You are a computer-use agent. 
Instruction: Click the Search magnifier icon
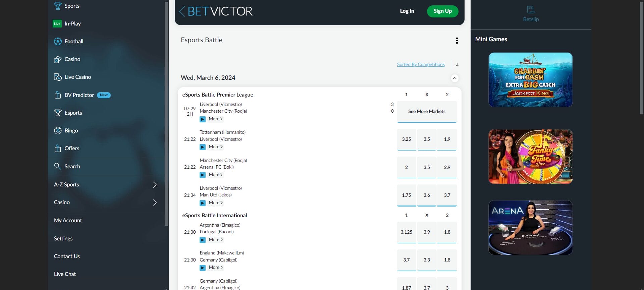coord(57,166)
